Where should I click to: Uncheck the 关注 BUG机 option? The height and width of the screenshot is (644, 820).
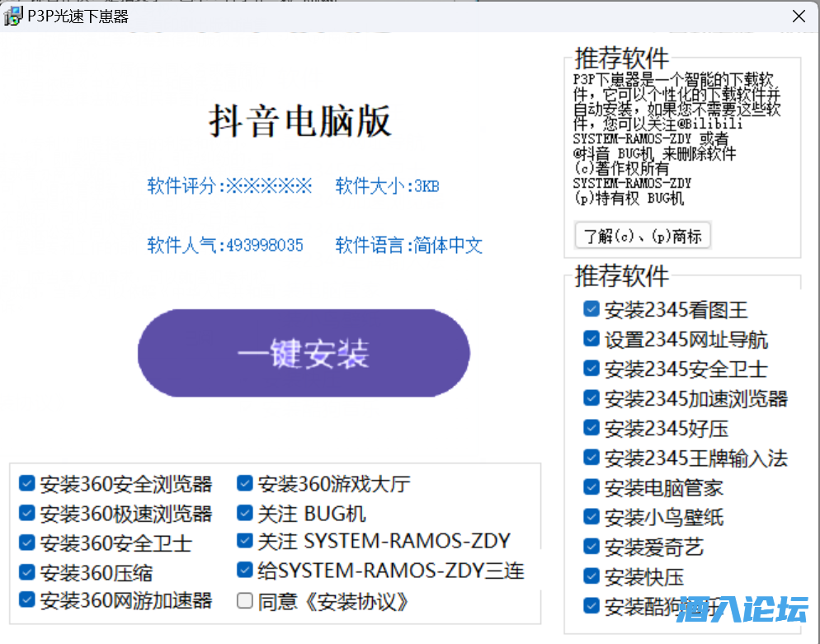(x=245, y=513)
